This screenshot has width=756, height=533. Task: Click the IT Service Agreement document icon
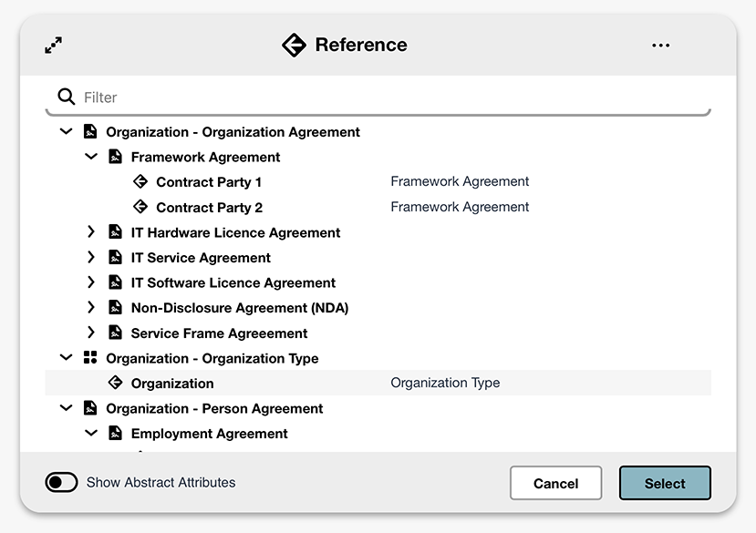[116, 258]
